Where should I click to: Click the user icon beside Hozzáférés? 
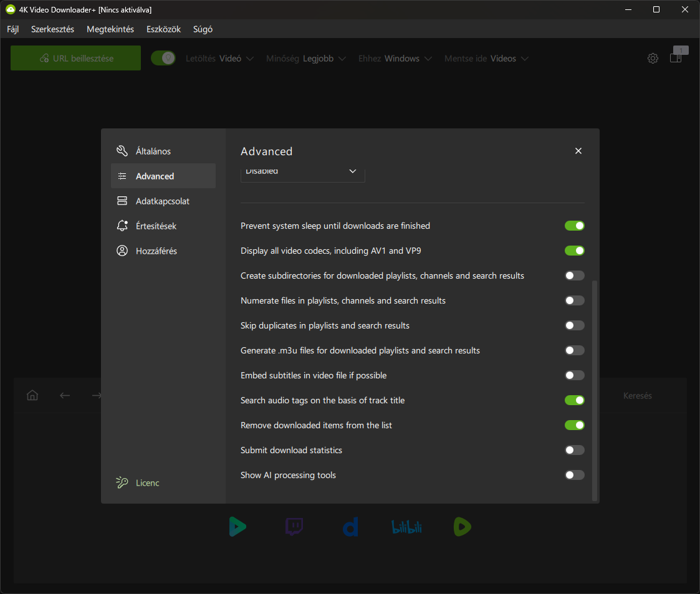(x=122, y=251)
